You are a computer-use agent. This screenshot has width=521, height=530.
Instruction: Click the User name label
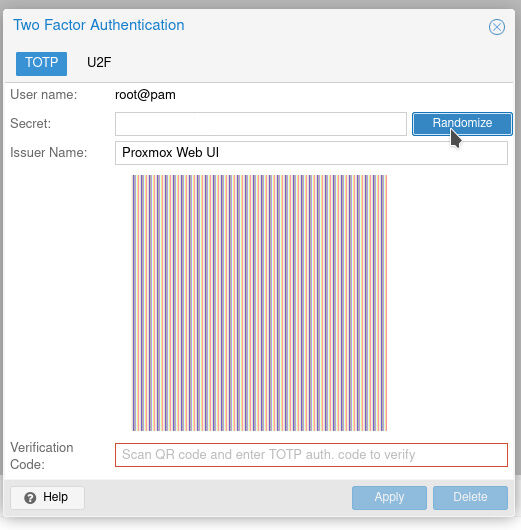click(44, 95)
